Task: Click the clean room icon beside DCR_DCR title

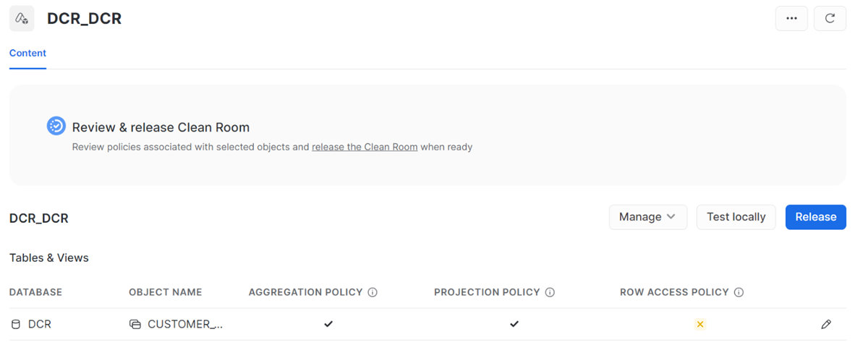Action: point(22,19)
